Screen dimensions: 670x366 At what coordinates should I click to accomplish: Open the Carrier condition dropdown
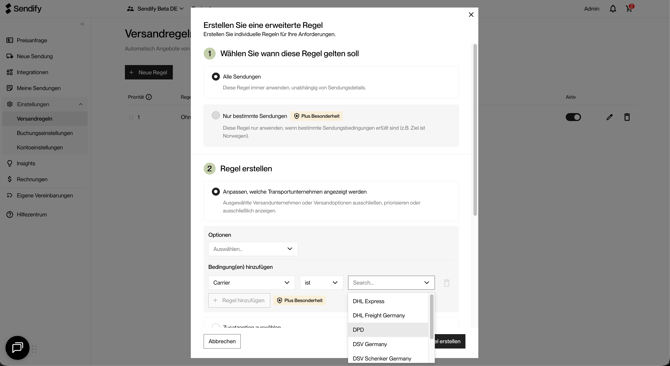click(x=251, y=283)
